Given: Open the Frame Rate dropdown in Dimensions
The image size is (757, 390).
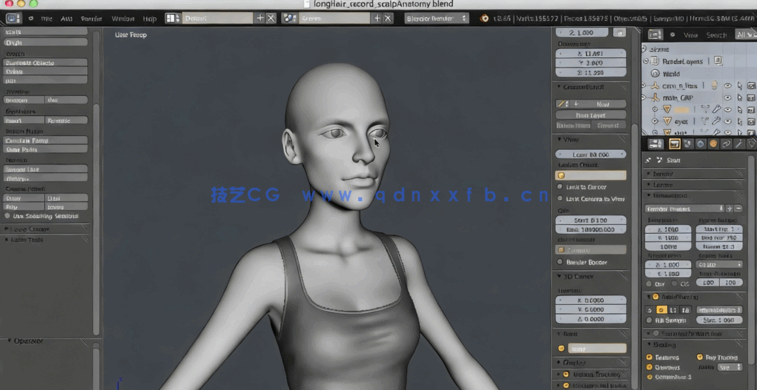Looking at the screenshot, I should (719, 265).
